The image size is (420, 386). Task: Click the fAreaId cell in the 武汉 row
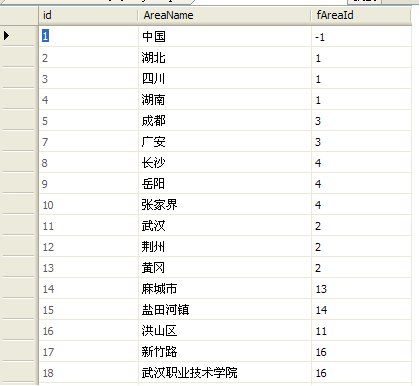(x=361, y=226)
